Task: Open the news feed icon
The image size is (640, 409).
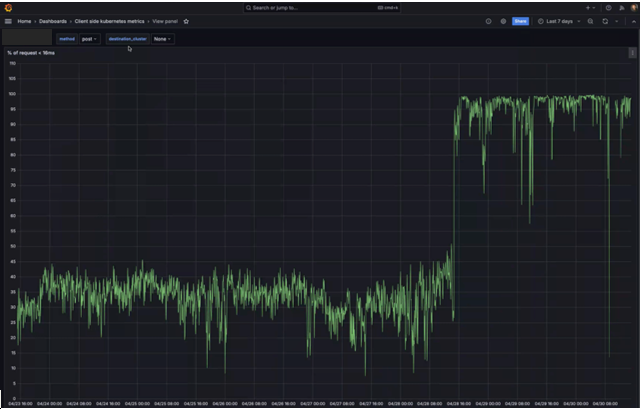Action: pyautogui.click(x=620, y=7)
